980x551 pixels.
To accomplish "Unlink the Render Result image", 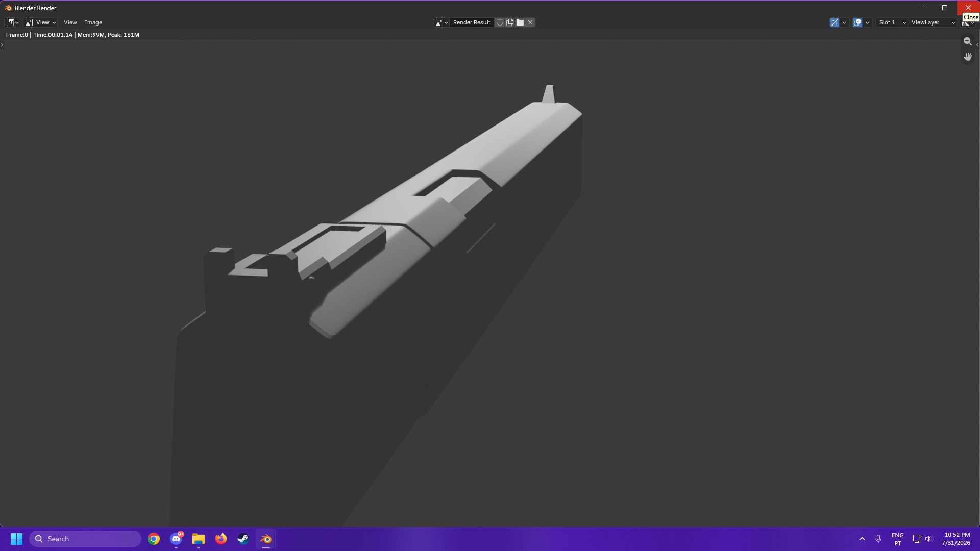I will 530,22.
